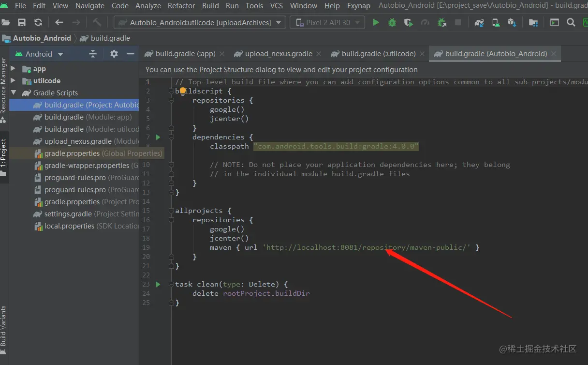Open the VCS menu

coord(277,6)
